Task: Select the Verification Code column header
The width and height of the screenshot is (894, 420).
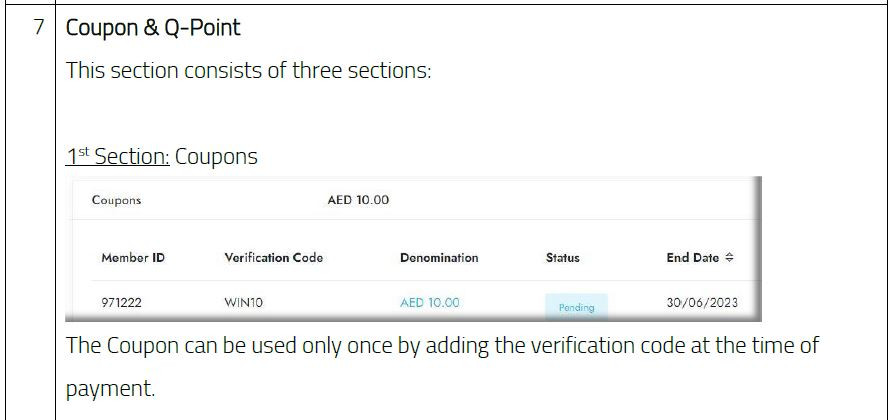Action: click(x=273, y=258)
